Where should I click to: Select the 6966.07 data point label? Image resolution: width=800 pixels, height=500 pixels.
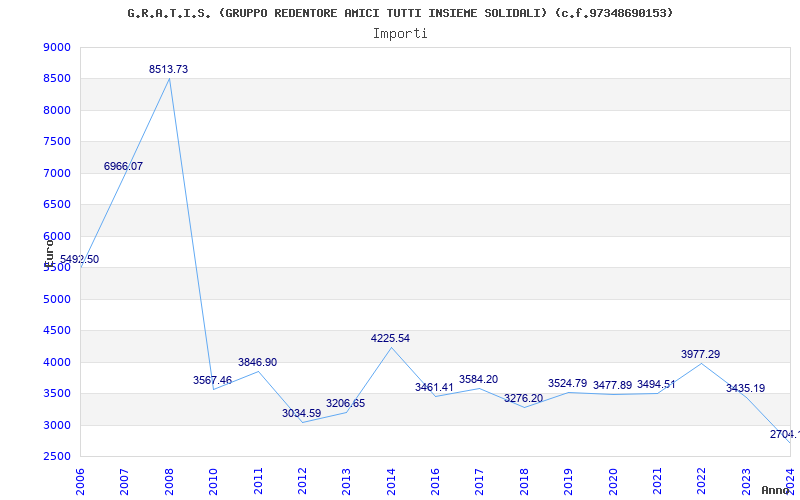(x=123, y=166)
